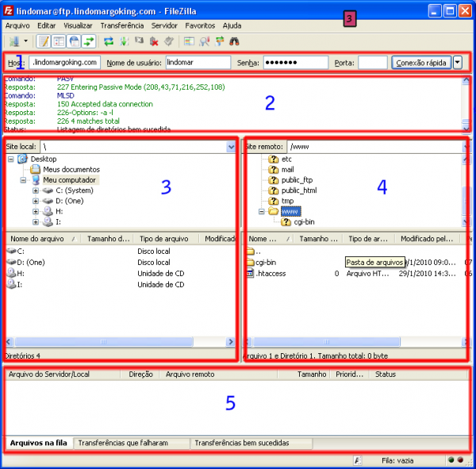Click remote pane horizontal scrollbar thumb
Screen dimensions: 476x469
pos(327,342)
